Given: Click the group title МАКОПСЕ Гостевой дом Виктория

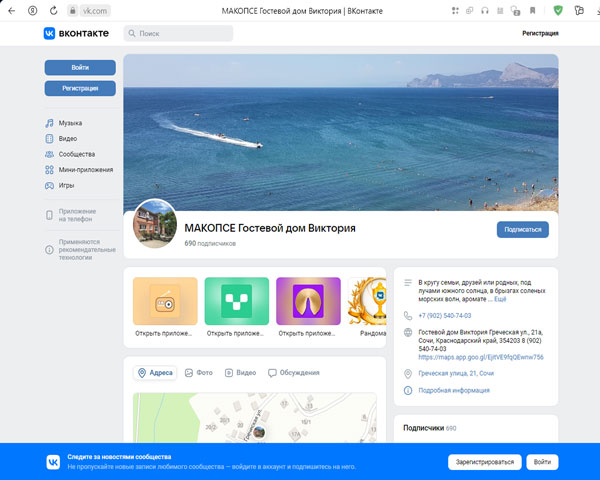Looking at the screenshot, I should [270, 228].
